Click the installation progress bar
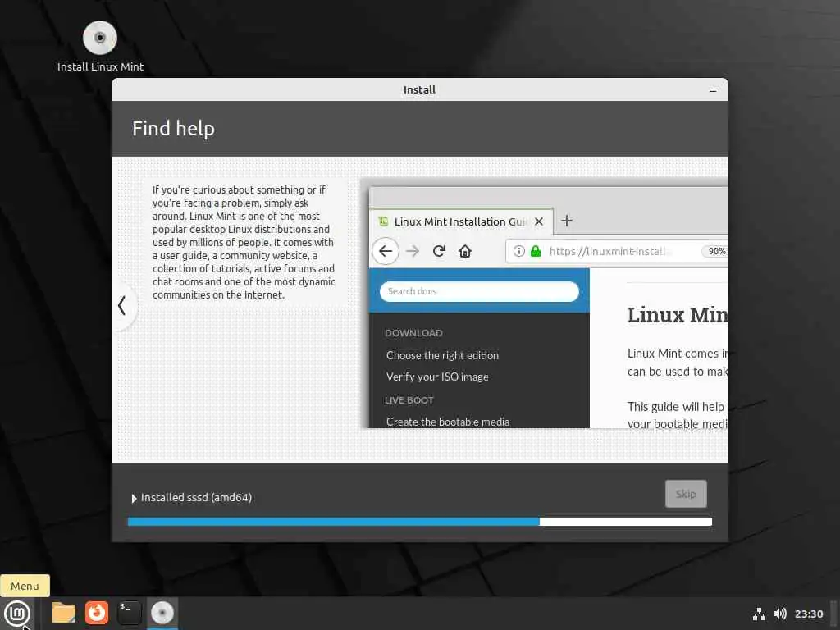The width and height of the screenshot is (840, 630). (419, 522)
